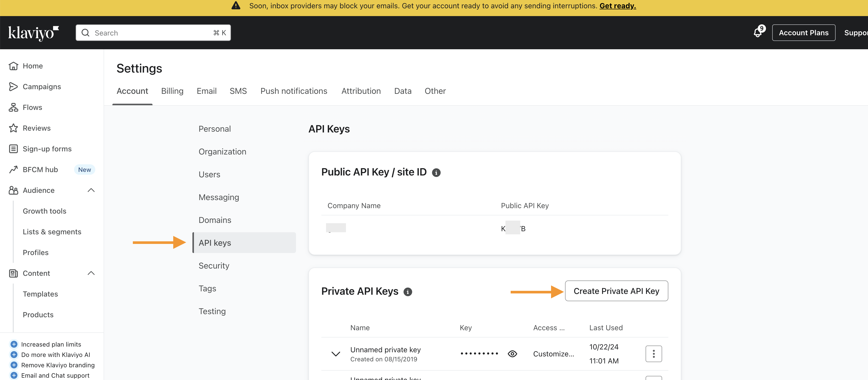Image resolution: width=868 pixels, height=380 pixels.
Task: Follow the Get ready link
Action: pos(618,6)
